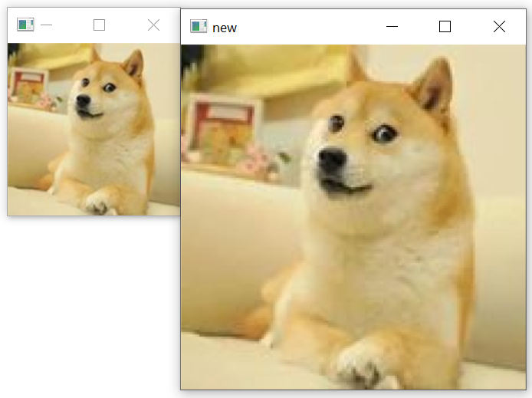Maximize the small background window

[x=99, y=25]
